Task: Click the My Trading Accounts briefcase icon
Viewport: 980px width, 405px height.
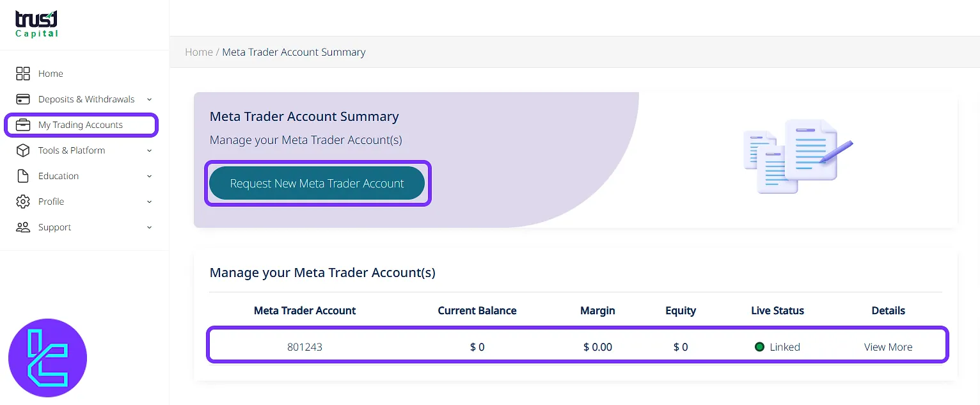Action: [23, 125]
